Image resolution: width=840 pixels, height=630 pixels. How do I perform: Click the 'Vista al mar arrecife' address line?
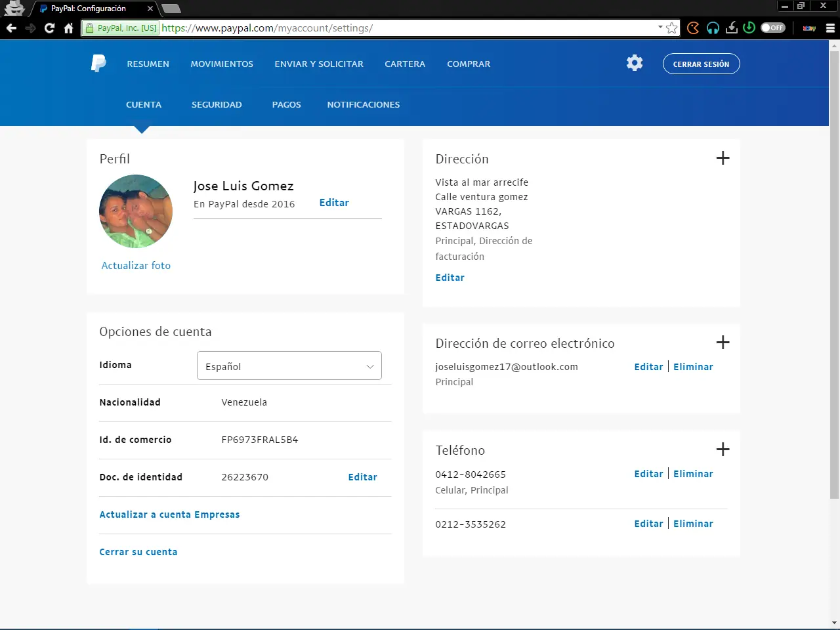[x=482, y=182]
